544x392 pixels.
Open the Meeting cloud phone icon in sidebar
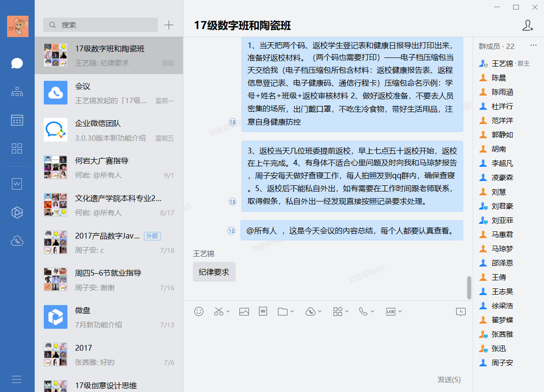pos(17,240)
